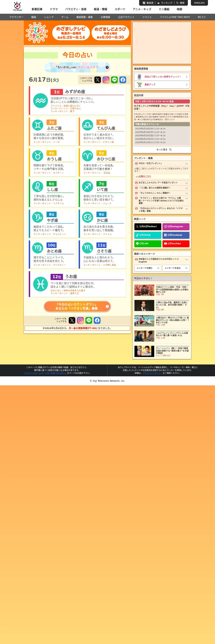Screen dimensions: 215x644
Task: Open バラエティ・音楽 menu item
Action: click(76, 9)
